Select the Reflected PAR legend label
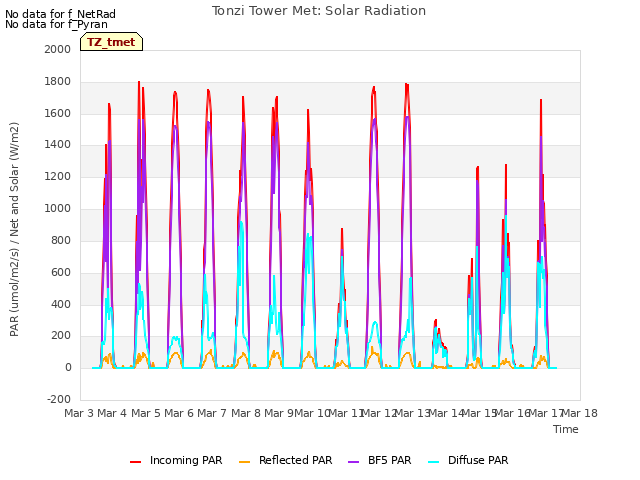The width and height of the screenshot is (640, 480). coord(296,460)
